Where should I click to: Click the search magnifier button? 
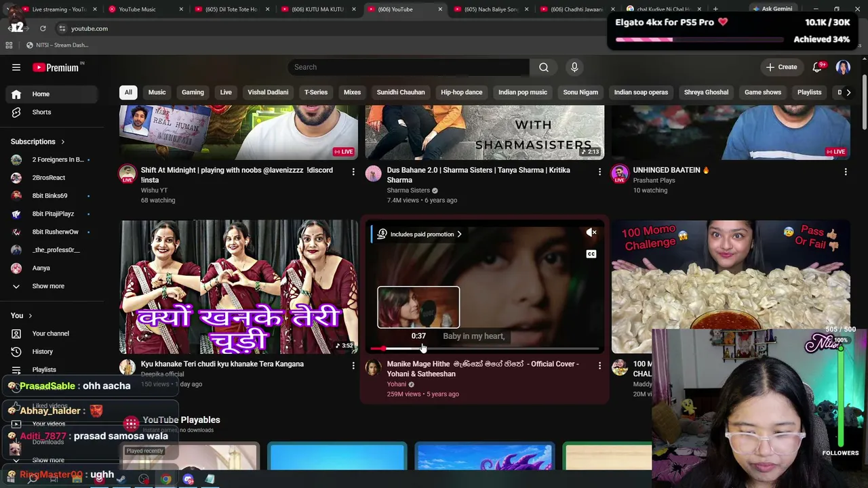[x=544, y=67]
